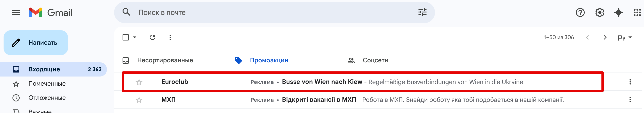Open more options for Euroclub ad

[x=630, y=82]
